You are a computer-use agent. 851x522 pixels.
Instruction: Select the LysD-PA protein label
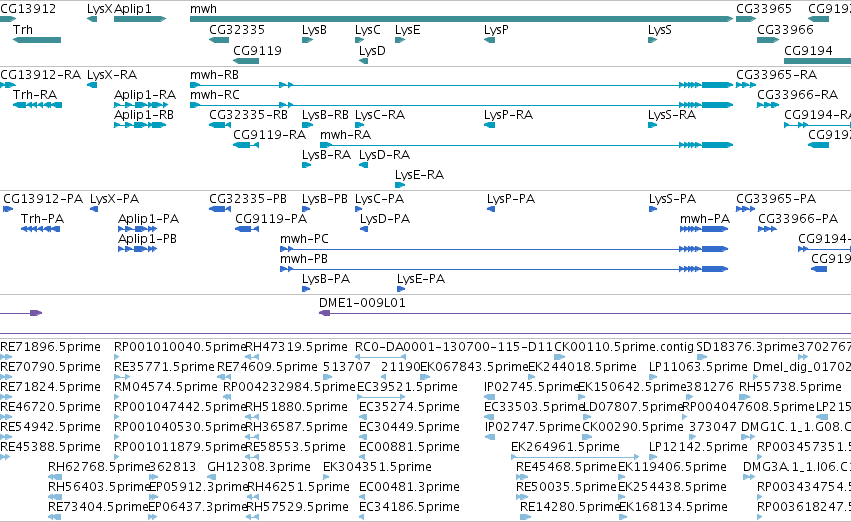(385, 219)
